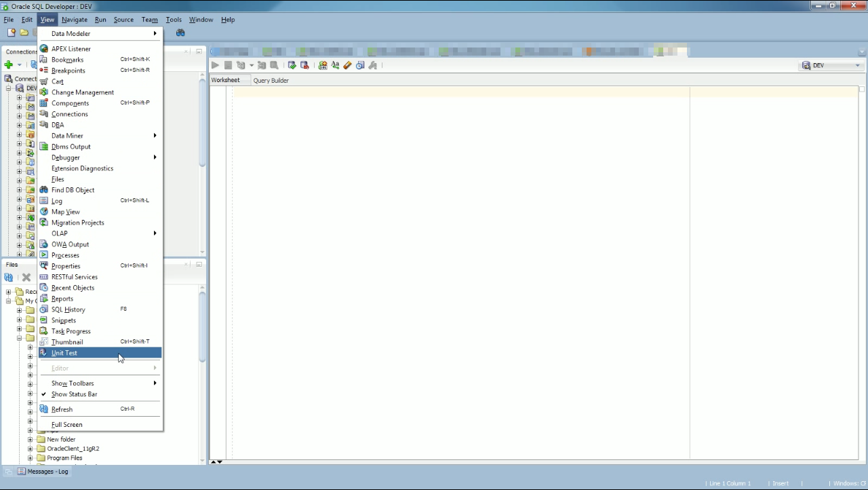This screenshot has width=868, height=490.
Task: Click Refresh in the View menu
Action: pos(100,409)
